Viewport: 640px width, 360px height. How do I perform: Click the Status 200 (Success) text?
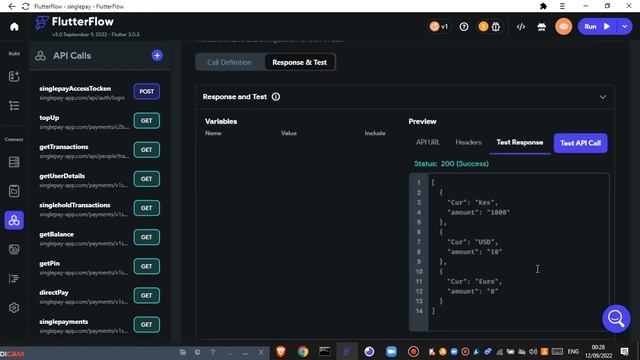451,164
